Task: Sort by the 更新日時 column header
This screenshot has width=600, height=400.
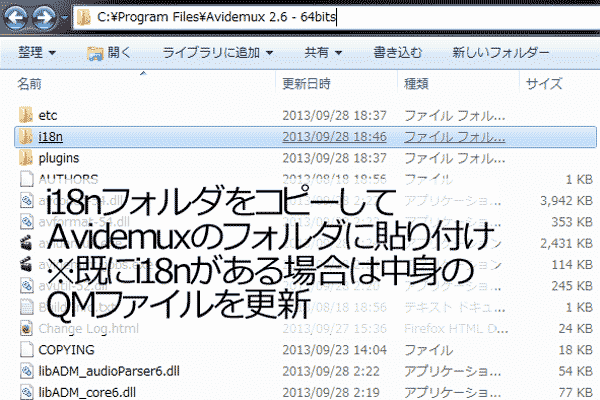Action: point(306,83)
